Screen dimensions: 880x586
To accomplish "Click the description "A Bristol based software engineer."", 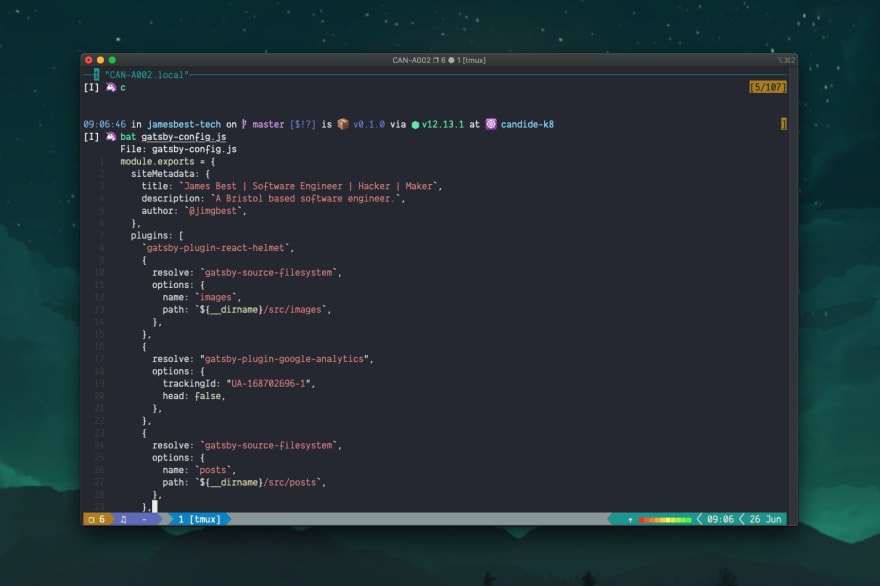I will (305, 198).
